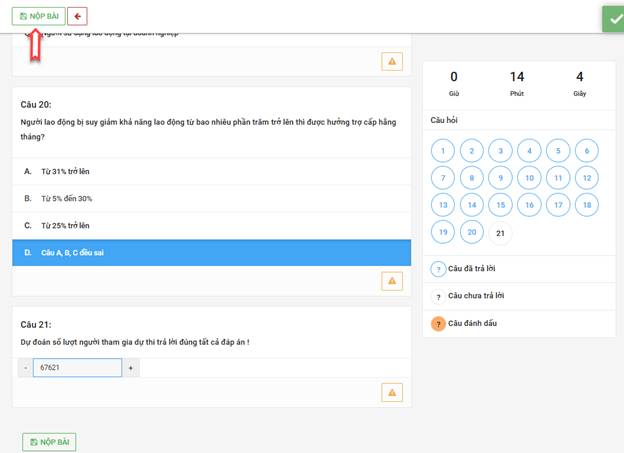624x453 pixels.
Task: Select answer D "Câu A, B, C đều sai"
Action: (x=212, y=252)
